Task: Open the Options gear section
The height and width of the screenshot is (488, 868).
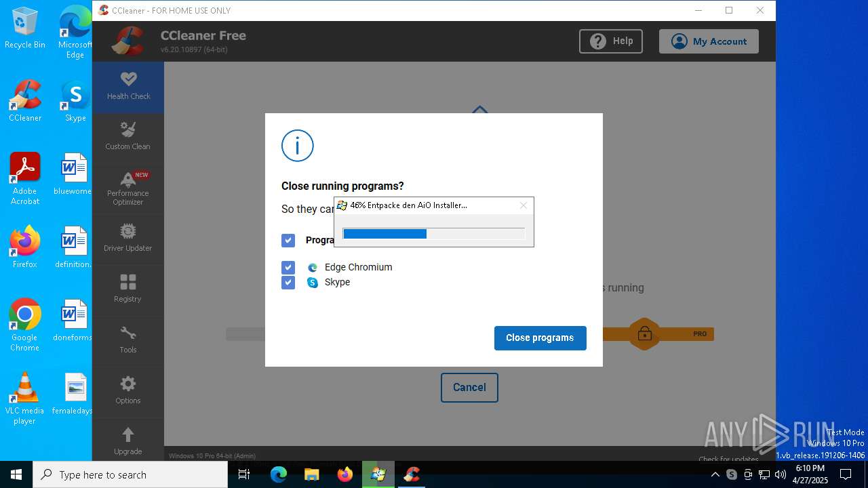Action: point(128,391)
